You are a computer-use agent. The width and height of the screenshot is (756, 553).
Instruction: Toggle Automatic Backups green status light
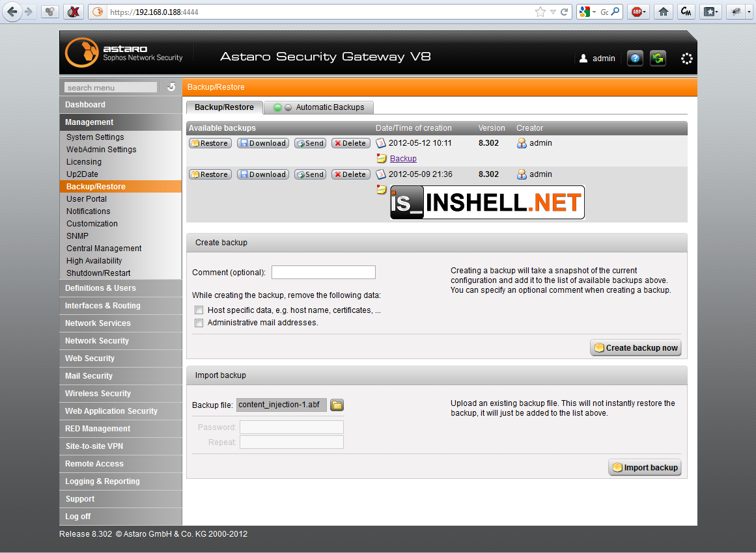pyautogui.click(x=277, y=107)
